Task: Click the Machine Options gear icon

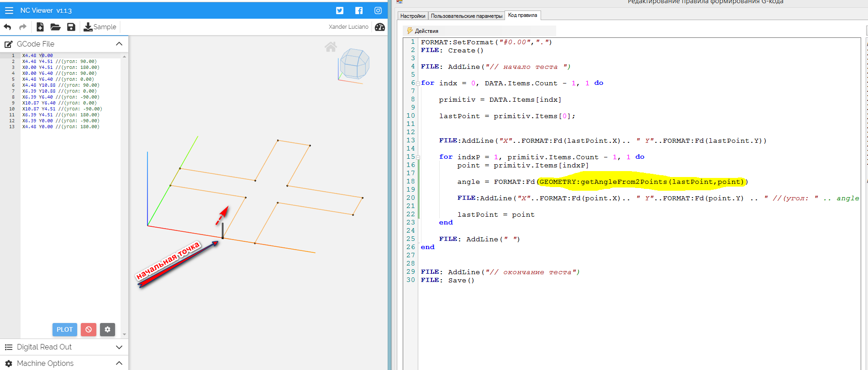Action: pos(8,364)
